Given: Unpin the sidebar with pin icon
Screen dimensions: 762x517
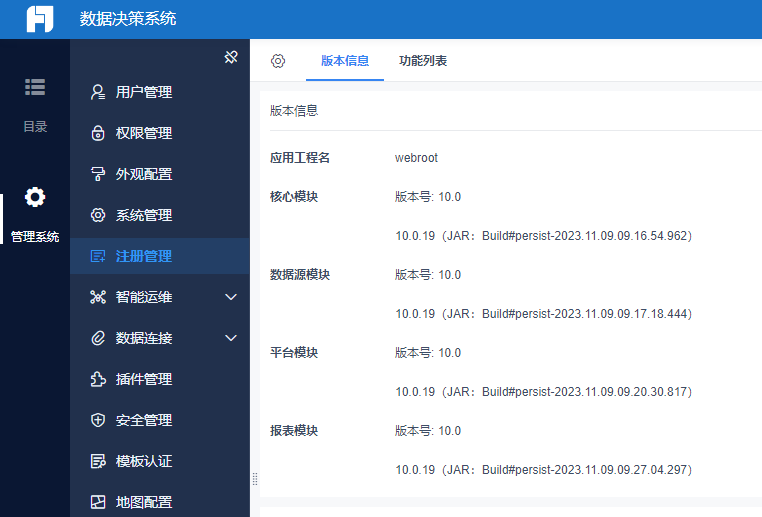Looking at the screenshot, I should [231, 57].
